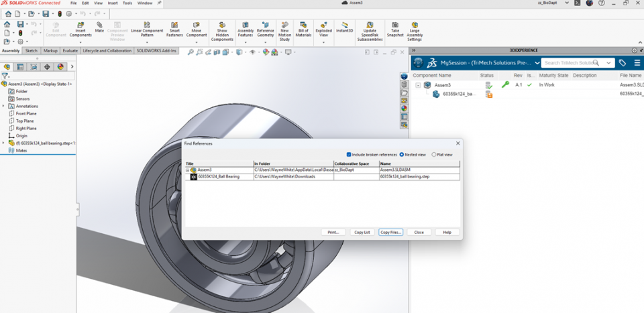Click the Apply Scene icon in heads-up toolbar
Image resolution: width=644 pixels, height=313 pixels.
click(x=274, y=52)
